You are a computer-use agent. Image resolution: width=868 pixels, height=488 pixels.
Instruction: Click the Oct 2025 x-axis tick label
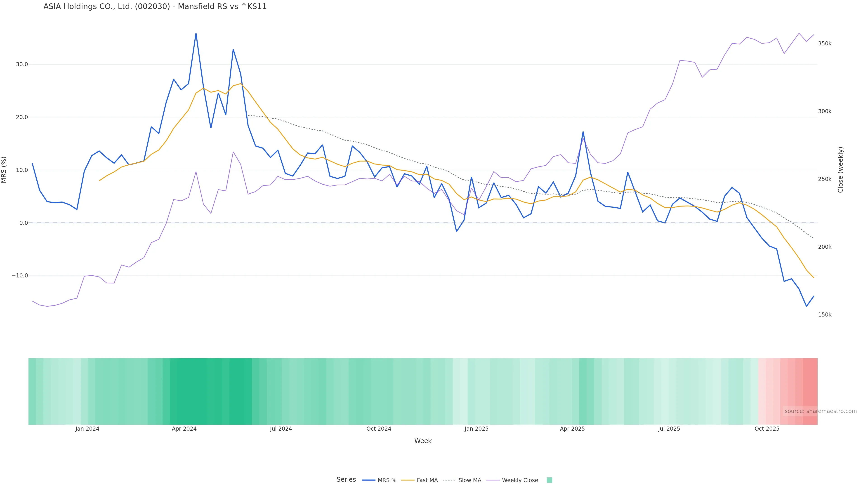767,429
